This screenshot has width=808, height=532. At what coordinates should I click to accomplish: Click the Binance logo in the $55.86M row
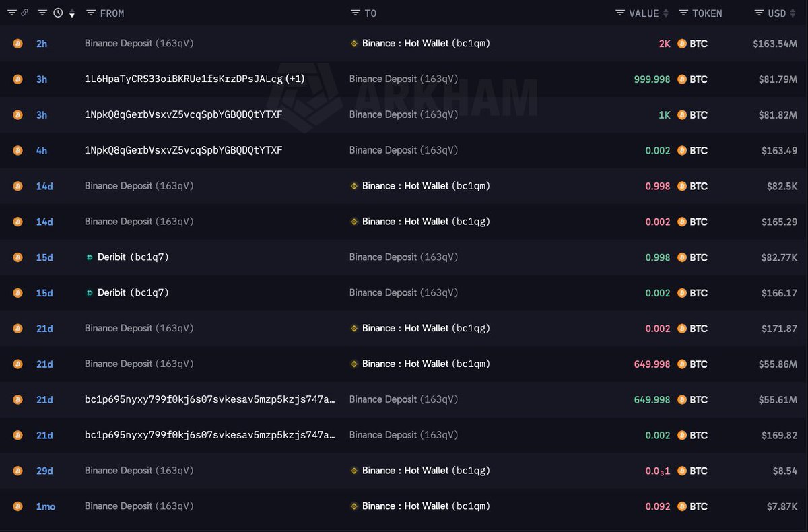tap(354, 364)
